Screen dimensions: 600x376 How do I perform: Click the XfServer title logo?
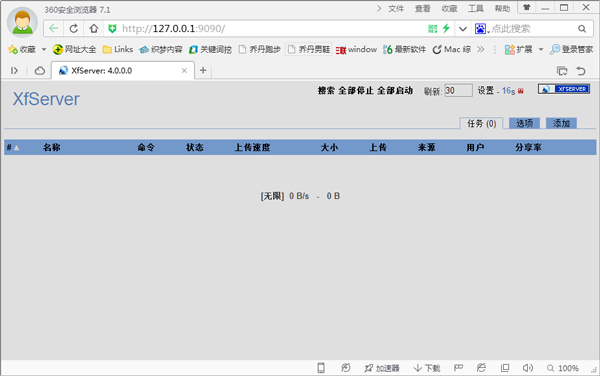point(46,99)
